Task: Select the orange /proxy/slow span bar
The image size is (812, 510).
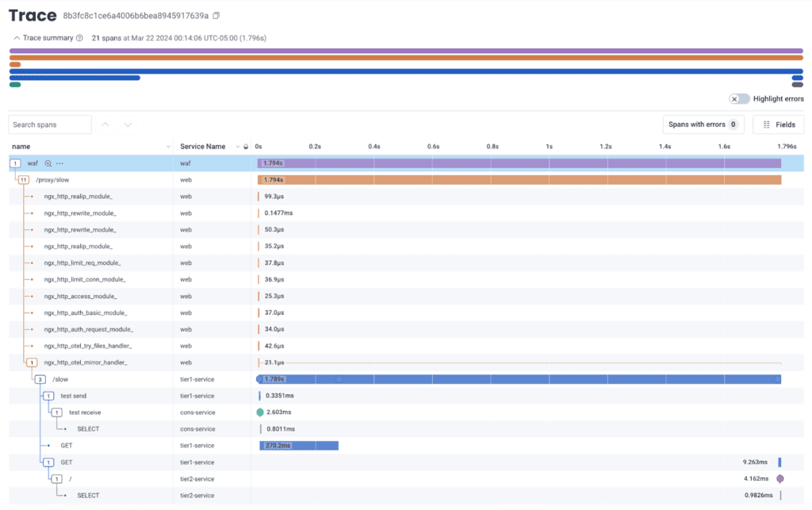Action: pyautogui.click(x=519, y=180)
